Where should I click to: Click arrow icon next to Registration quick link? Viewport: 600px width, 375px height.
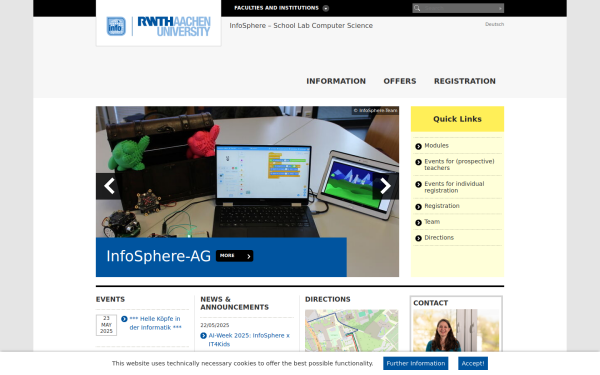(418, 207)
